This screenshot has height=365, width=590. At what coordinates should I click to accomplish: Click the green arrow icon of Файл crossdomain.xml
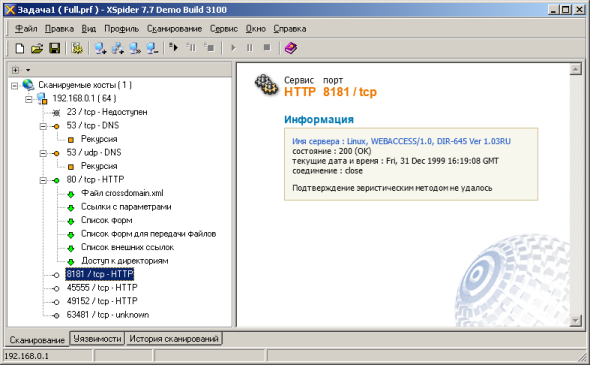tap(71, 194)
